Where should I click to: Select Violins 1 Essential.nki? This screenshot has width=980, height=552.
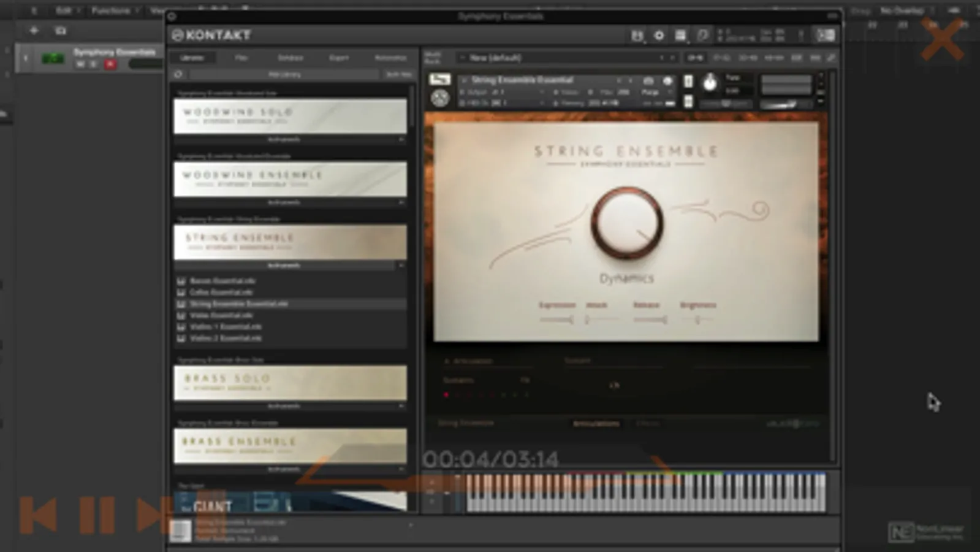pos(226,327)
